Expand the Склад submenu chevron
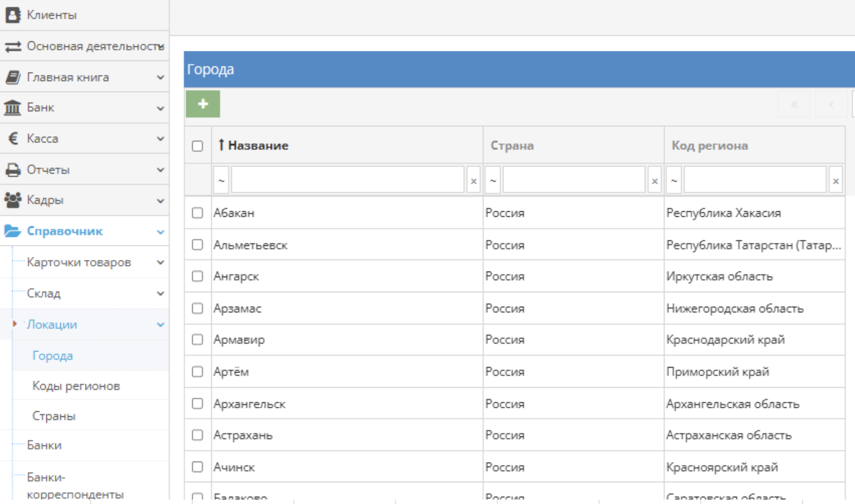 click(160, 293)
